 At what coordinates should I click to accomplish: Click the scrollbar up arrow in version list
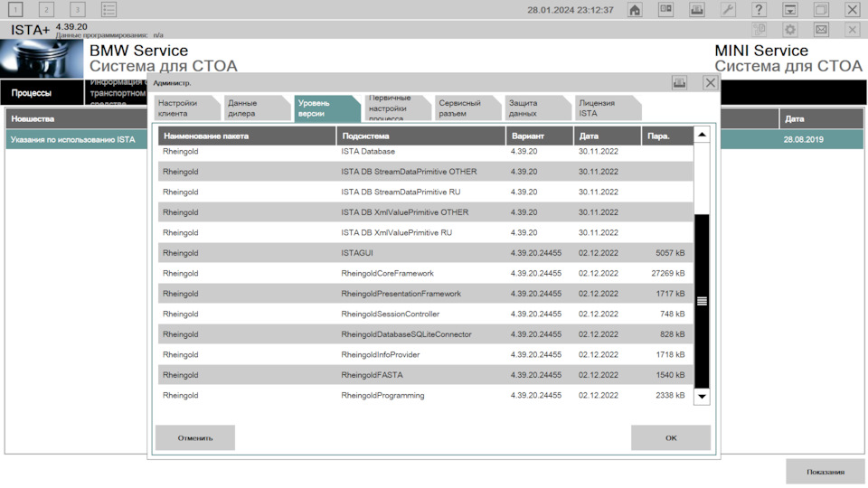click(x=702, y=135)
